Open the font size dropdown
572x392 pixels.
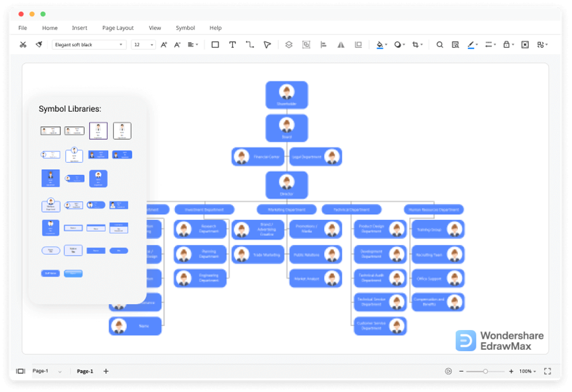point(143,44)
